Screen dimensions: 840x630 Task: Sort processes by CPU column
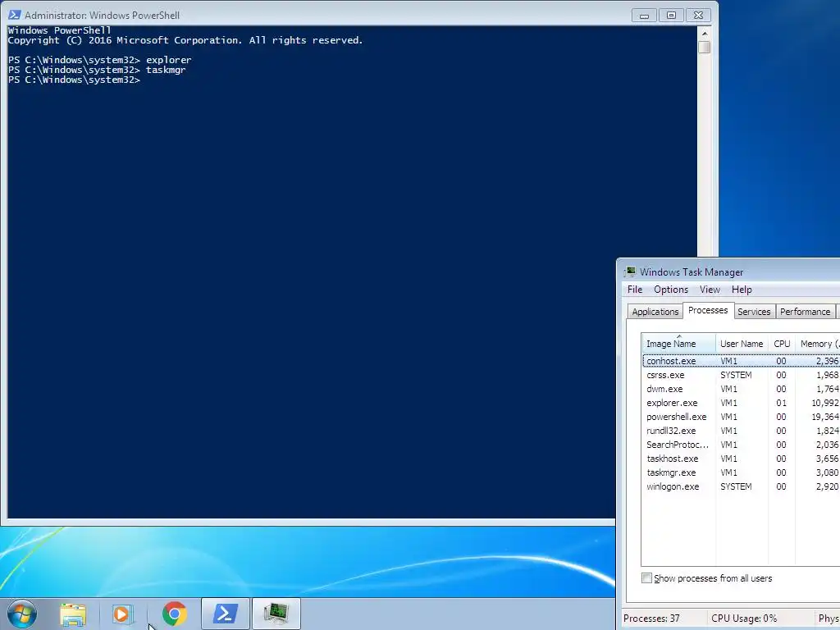(782, 344)
